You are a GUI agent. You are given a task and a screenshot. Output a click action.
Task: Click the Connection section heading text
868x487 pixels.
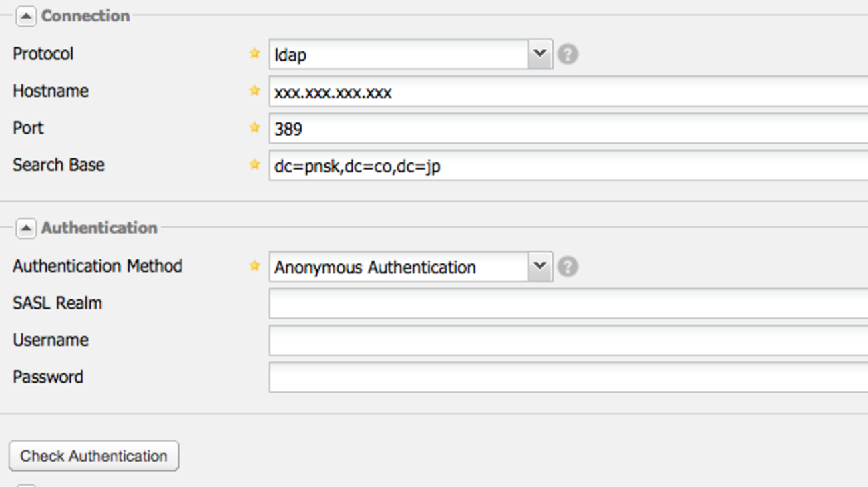pos(85,16)
